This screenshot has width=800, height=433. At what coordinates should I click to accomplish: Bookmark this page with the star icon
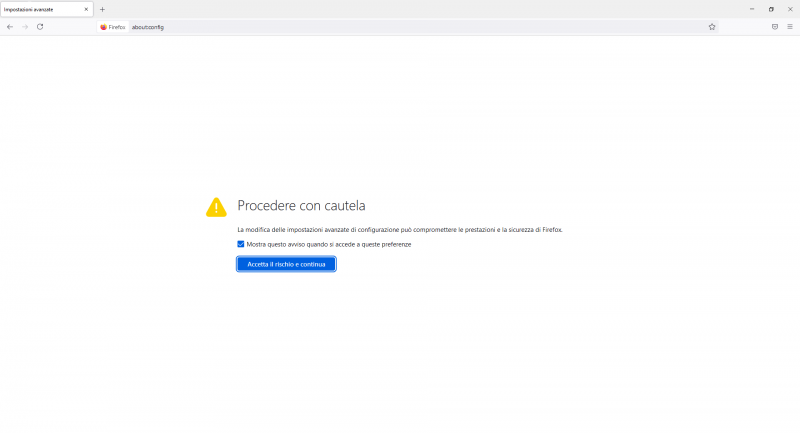(712, 27)
